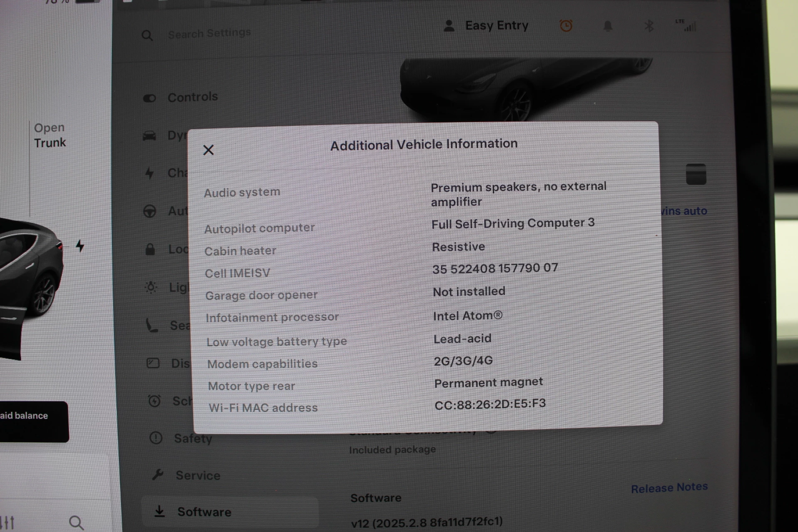Open the Service menu

click(x=198, y=475)
